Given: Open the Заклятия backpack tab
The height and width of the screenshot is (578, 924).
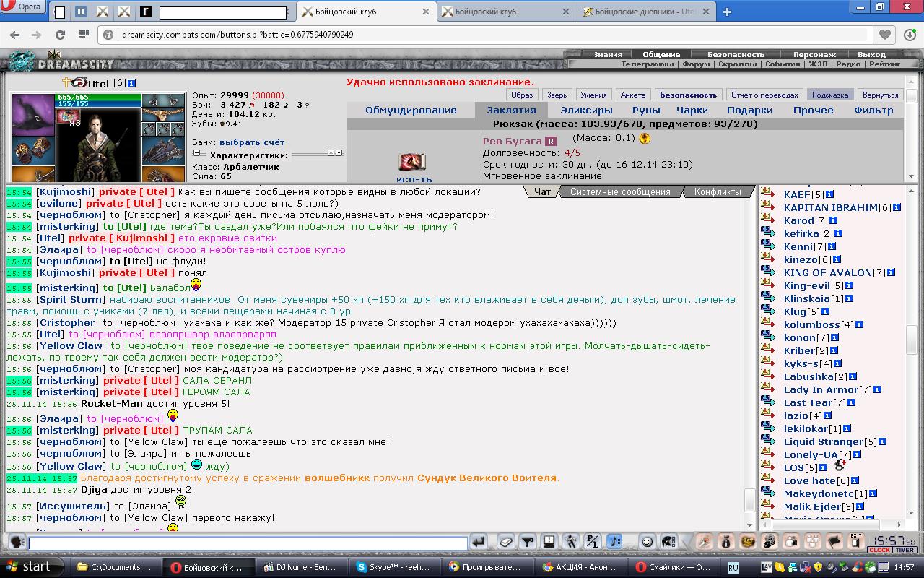Looking at the screenshot, I should (511, 110).
